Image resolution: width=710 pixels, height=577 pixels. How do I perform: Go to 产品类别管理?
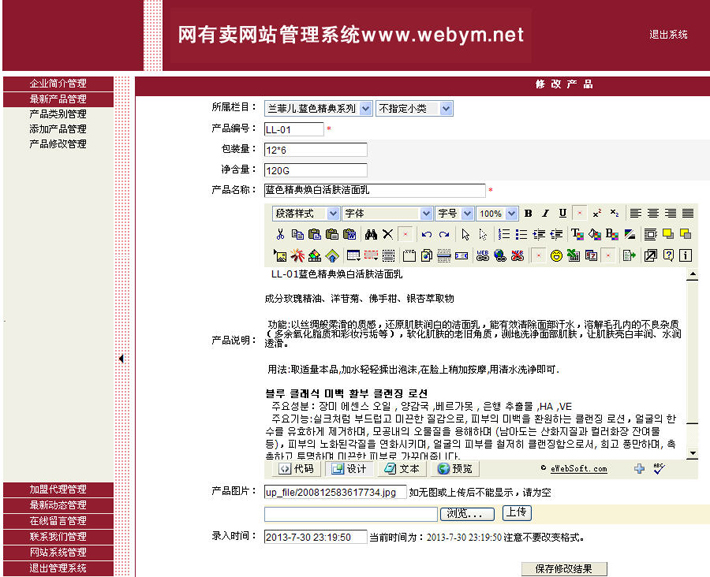[58, 114]
